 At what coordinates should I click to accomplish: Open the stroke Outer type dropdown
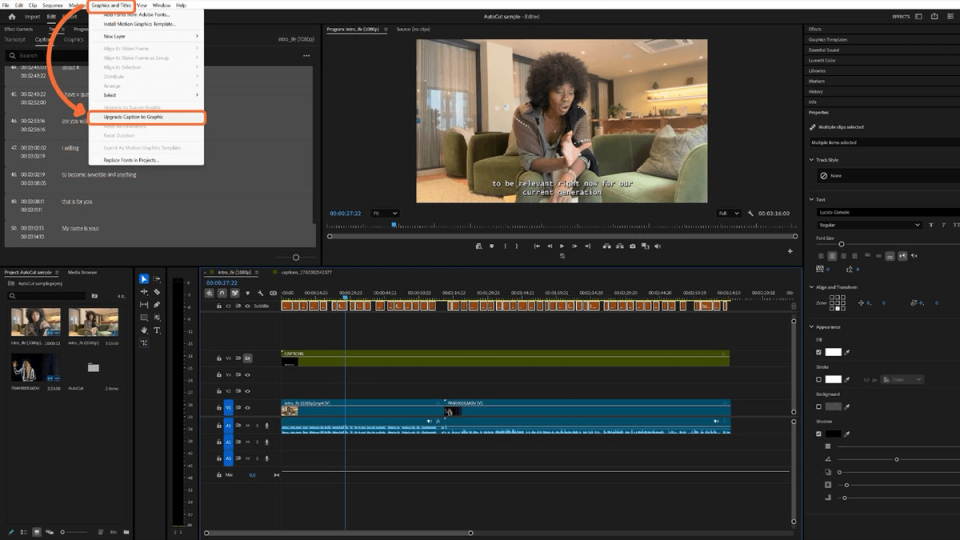902,380
